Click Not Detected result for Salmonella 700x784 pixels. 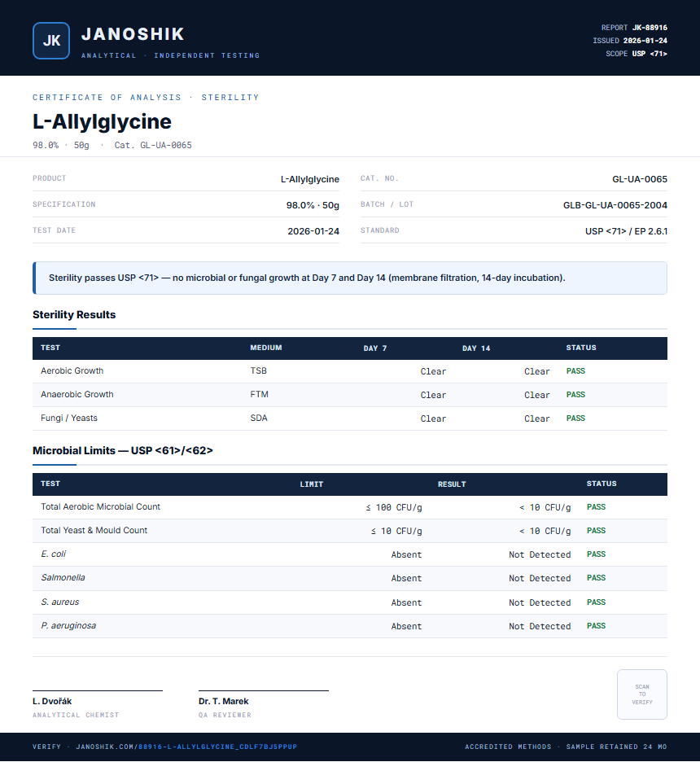click(540, 578)
